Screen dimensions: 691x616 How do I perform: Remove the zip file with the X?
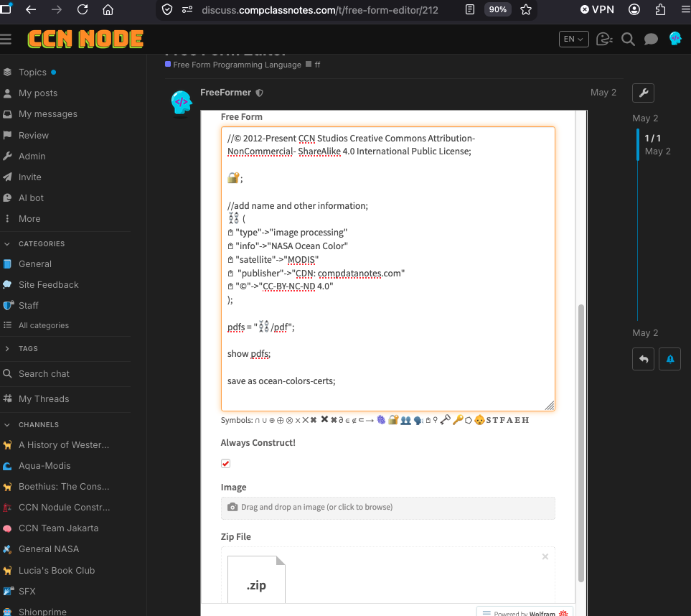(x=545, y=556)
